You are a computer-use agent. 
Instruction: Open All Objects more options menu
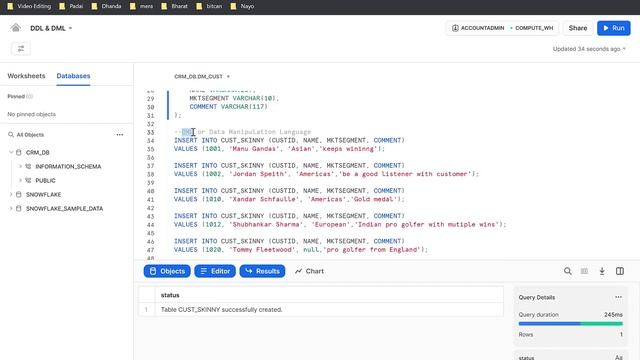click(x=120, y=135)
